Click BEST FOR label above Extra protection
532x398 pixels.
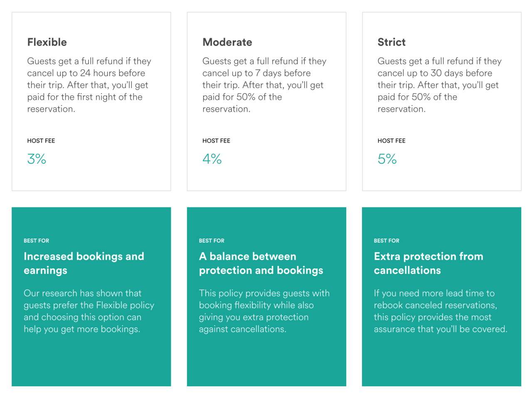click(x=386, y=241)
